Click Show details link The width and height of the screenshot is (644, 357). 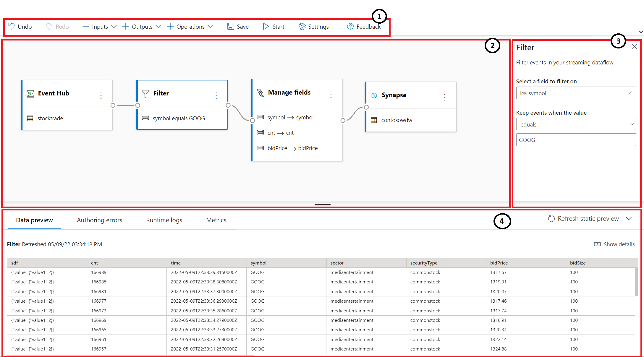(x=614, y=244)
